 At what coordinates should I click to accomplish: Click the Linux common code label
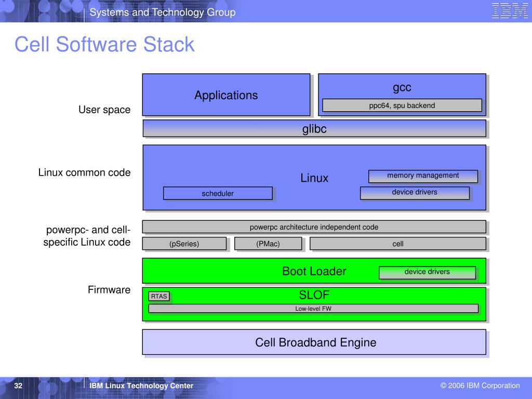(x=84, y=172)
